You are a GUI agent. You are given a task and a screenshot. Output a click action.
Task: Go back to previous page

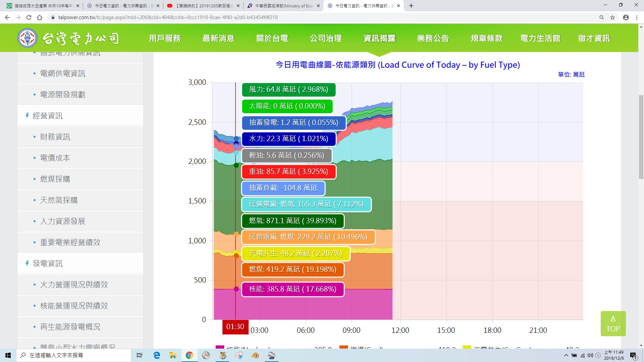click(7, 17)
